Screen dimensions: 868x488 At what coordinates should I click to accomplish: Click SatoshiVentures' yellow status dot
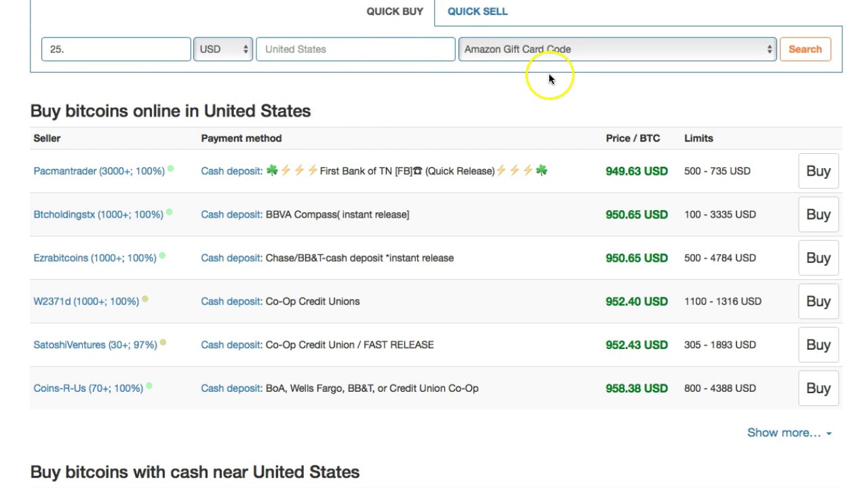coord(163,342)
